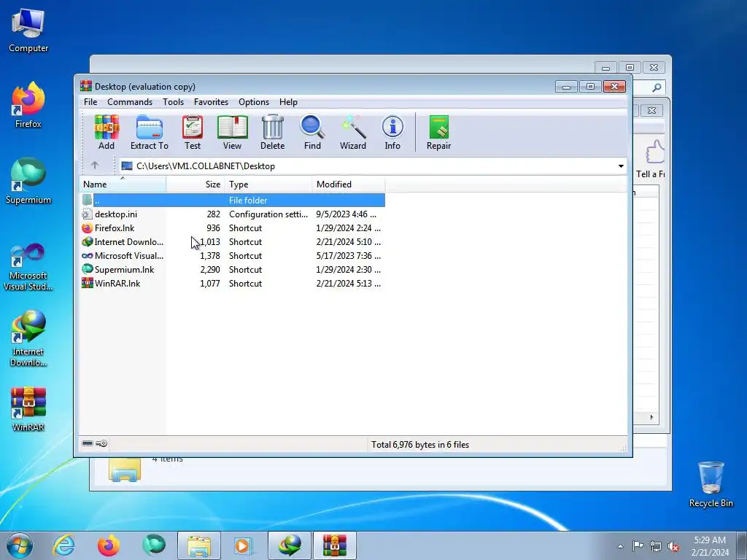Sort by Name column header
Screen dimensions: 747x560
(123, 184)
